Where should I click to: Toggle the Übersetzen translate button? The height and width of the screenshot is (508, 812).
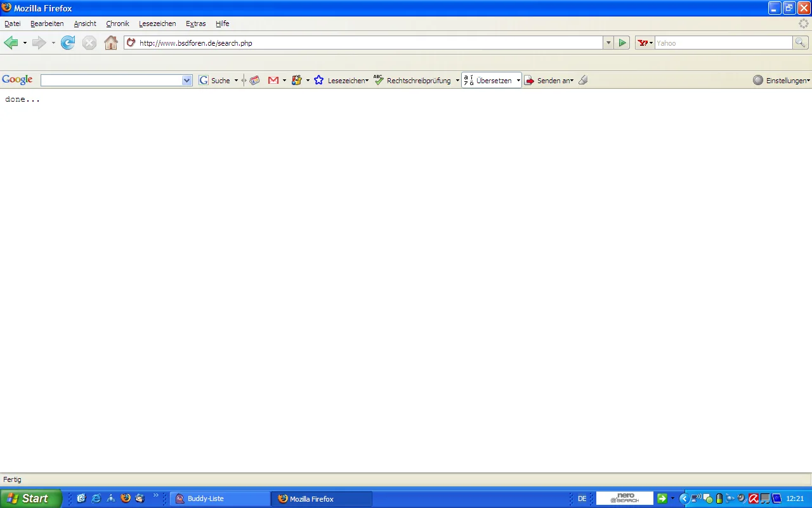tap(488, 81)
